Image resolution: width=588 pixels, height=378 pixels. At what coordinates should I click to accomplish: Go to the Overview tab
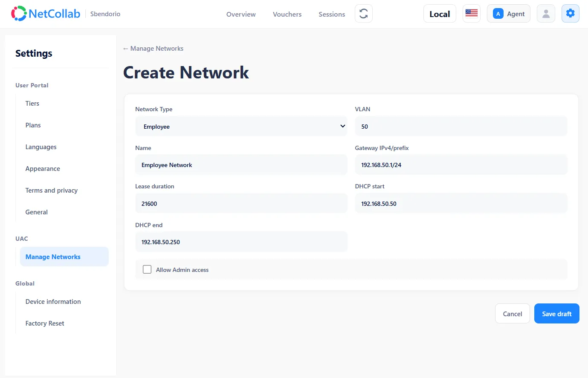point(241,14)
